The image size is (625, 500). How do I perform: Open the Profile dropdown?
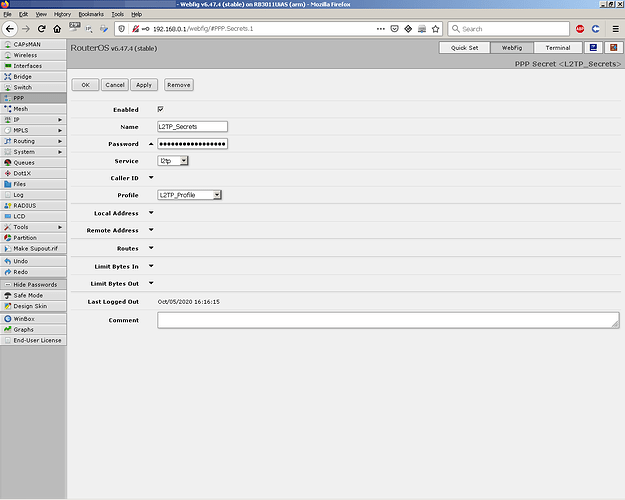[x=189, y=195]
